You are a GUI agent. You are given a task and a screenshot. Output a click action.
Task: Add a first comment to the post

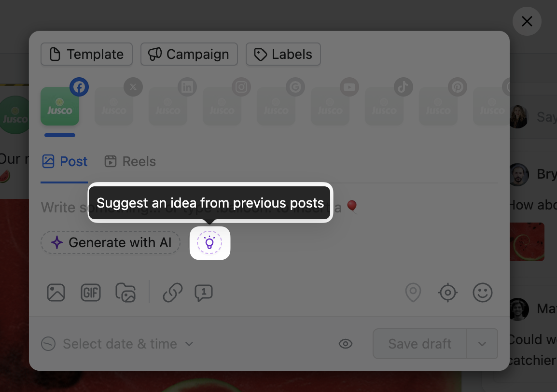(204, 293)
